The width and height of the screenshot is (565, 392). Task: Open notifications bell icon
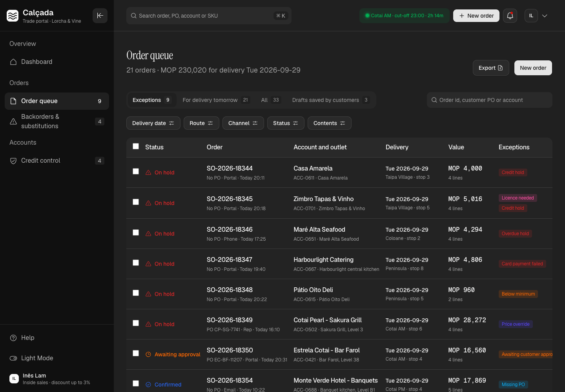(x=510, y=16)
